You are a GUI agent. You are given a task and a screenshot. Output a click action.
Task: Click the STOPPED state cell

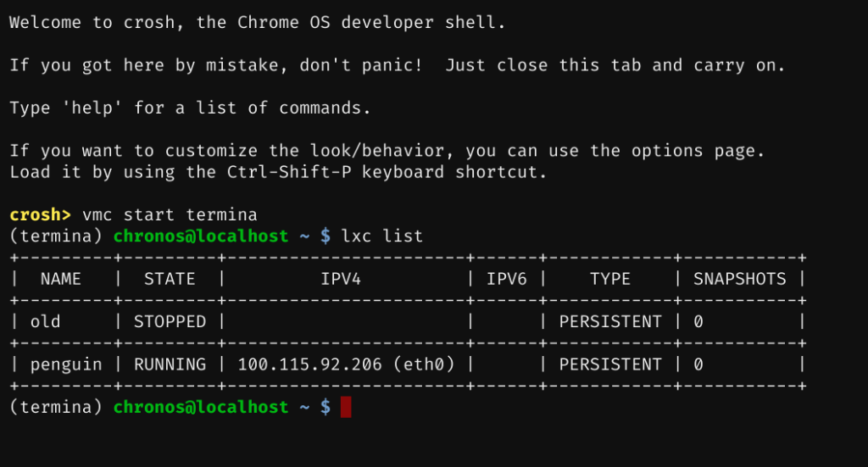point(170,322)
